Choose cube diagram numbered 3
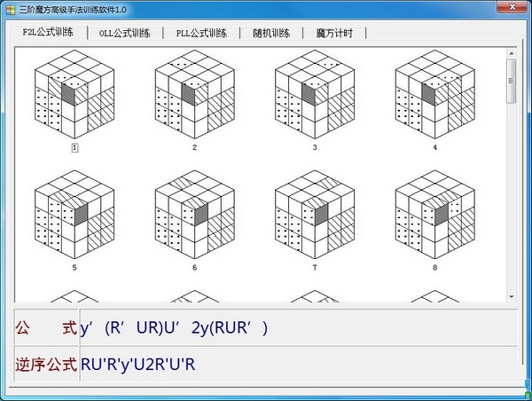The height and width of the screenshot is (401, 532). (315, 94)
